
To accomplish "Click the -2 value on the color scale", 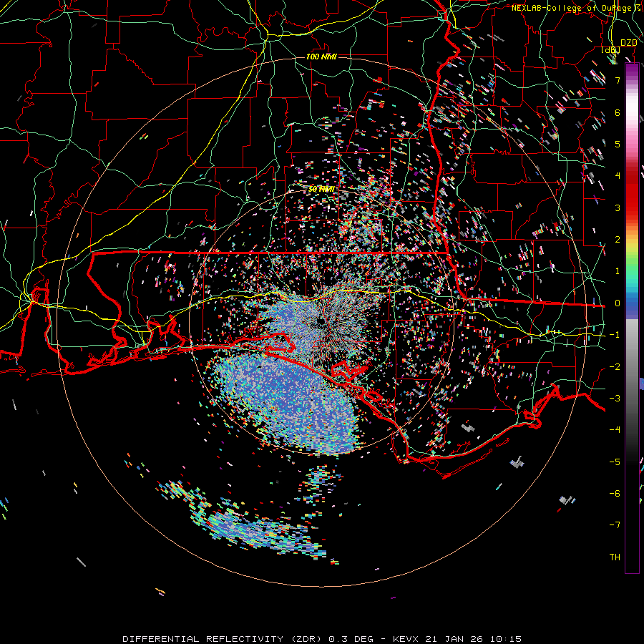I will 615,367.
